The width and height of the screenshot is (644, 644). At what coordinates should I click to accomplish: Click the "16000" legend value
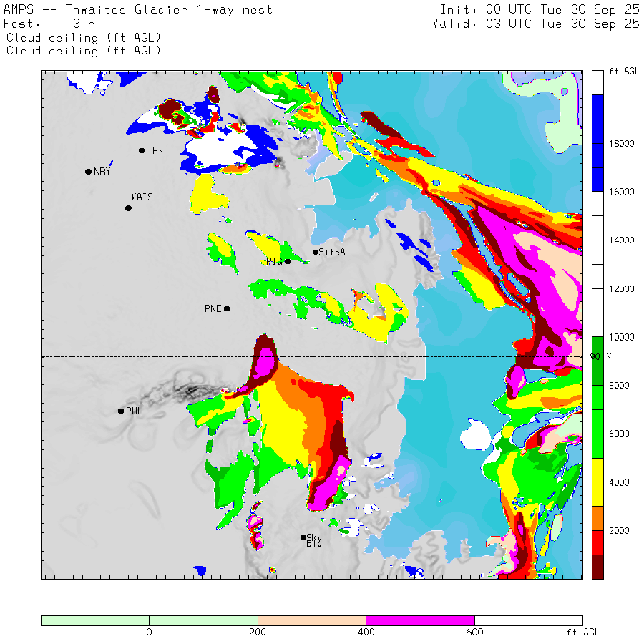coord(621,192)
